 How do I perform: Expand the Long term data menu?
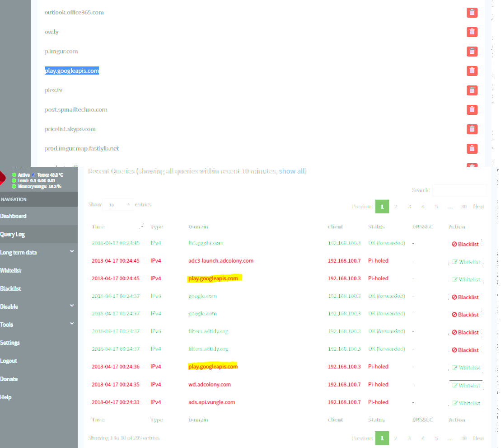[37, 252]
